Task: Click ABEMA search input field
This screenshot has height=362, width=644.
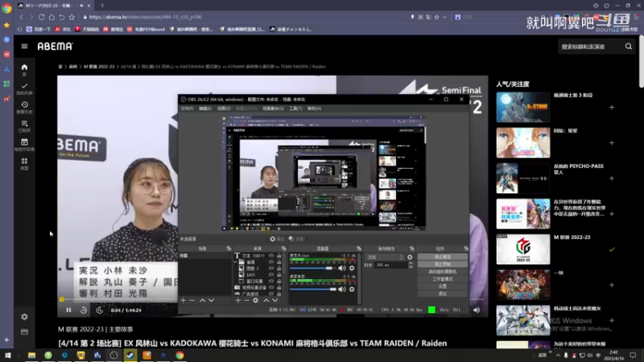Action: pos(591,47)
